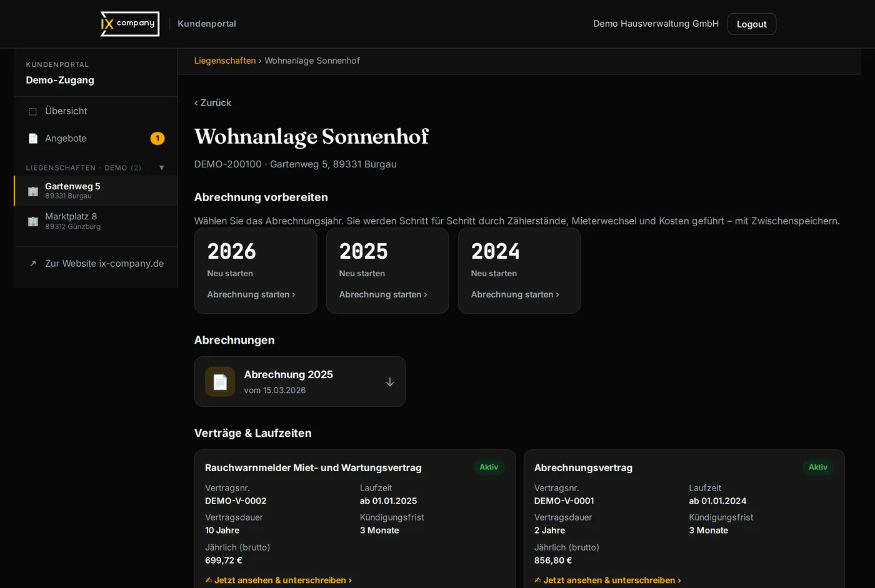This screenshot has width=875, height=588.
Task: Click yearly amount 699,72 €
Action: pos(224,561)
